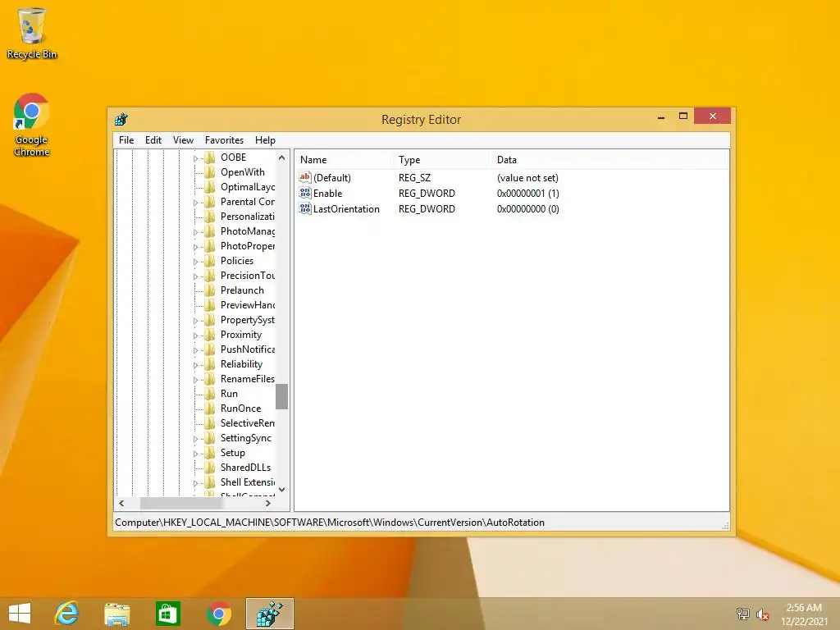The height and width of the screenshot is (630, 840).
Task: Open Chrome from the taskbar
Action: click(x=218, y=614)
